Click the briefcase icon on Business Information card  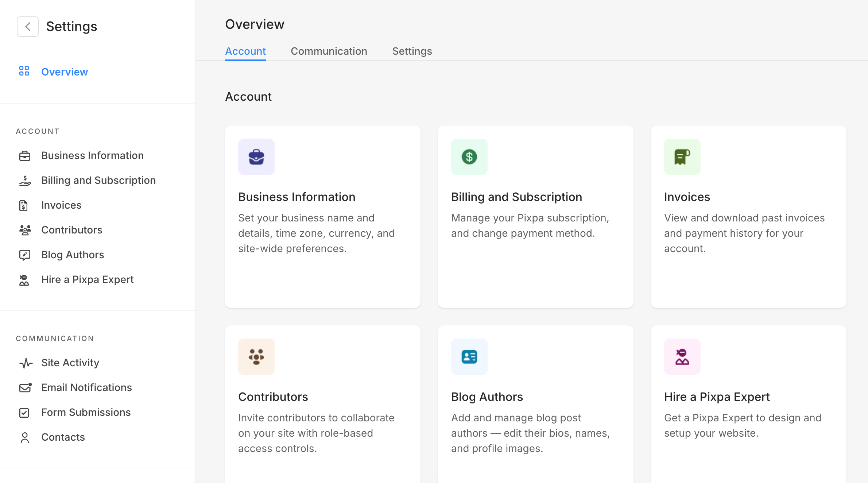tap(256, 157)
